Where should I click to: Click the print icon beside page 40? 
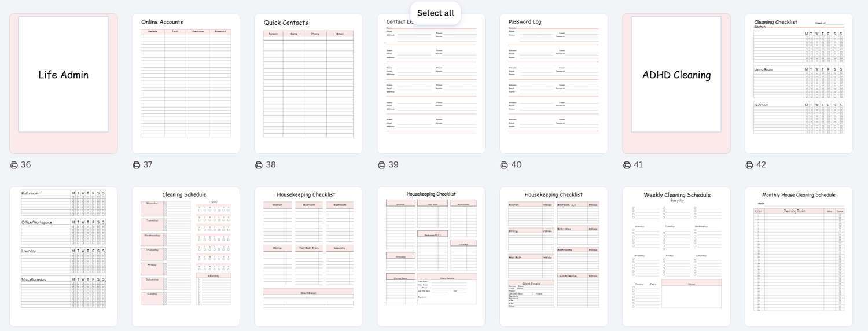point(504,165)
